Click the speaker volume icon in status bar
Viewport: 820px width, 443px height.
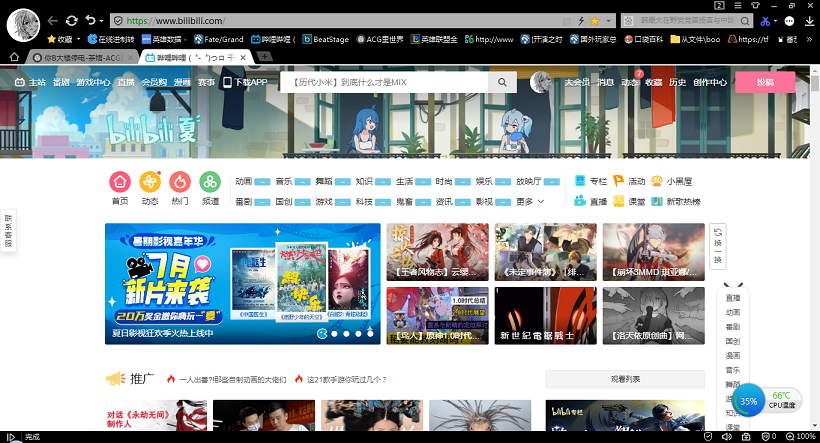tap(727, 436)
